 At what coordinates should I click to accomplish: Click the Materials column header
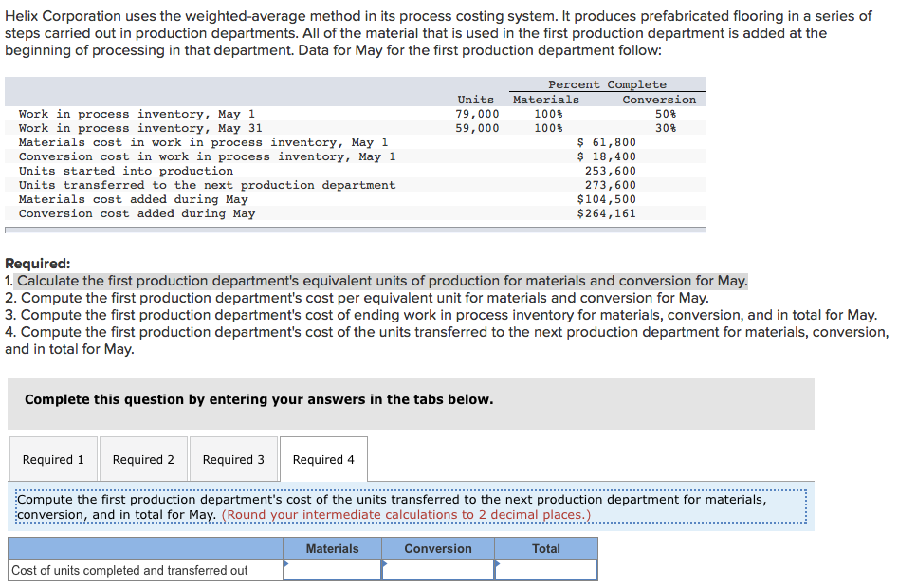tap(333, 548)
